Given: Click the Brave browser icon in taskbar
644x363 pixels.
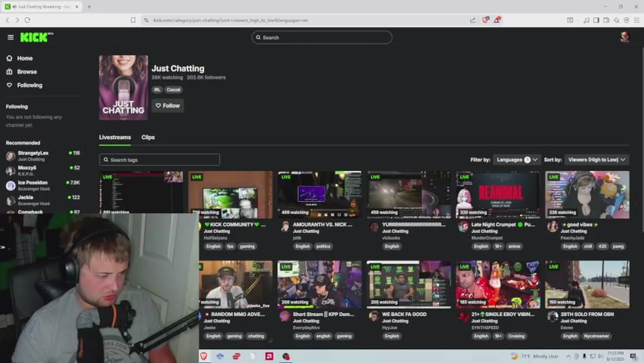Looking at the screenshot, I should pos(204,356).
